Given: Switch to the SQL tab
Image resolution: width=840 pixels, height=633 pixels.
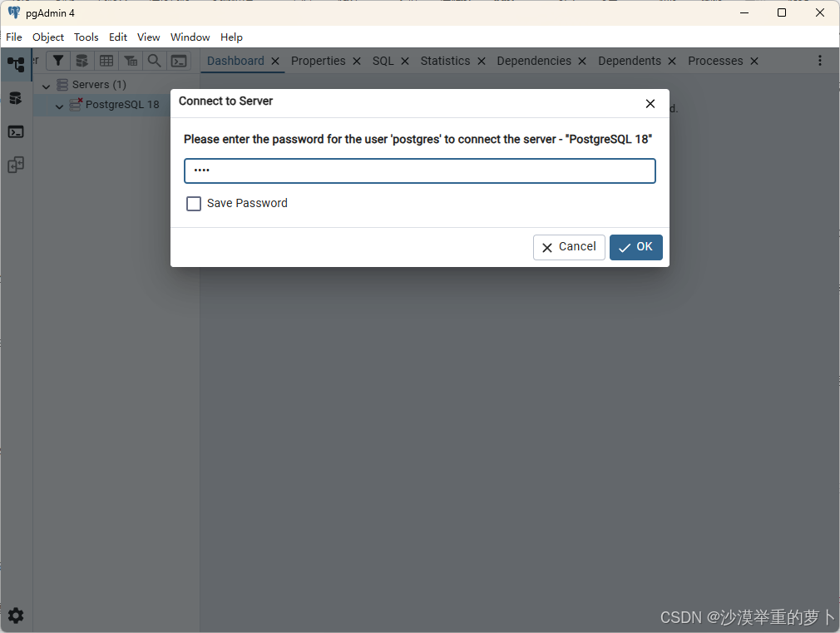Looking at the screenshot, I should click(383, 61).
